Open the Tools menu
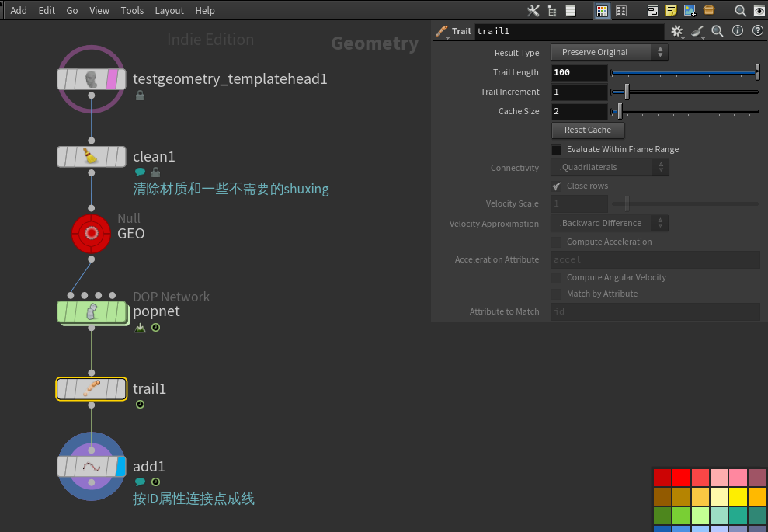Viewport: 768px width, 532px height. [131, 10]
